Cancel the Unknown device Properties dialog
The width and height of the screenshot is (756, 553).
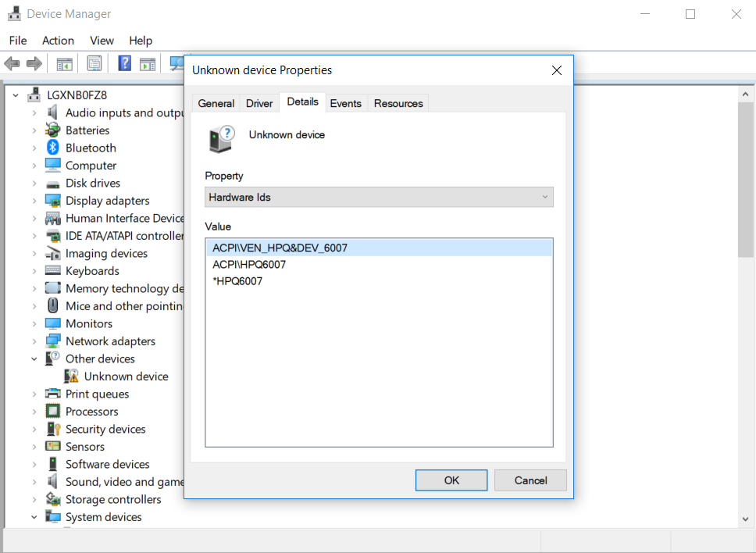pos(530,480)
